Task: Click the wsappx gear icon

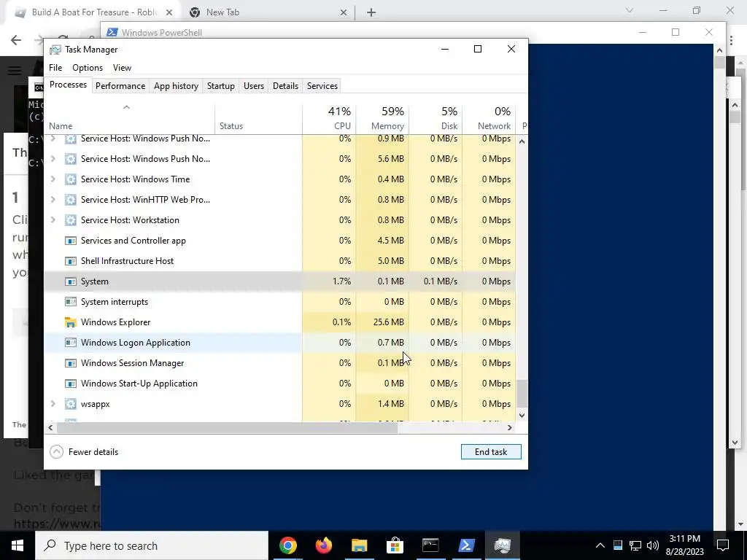Action: click(71, 404)
